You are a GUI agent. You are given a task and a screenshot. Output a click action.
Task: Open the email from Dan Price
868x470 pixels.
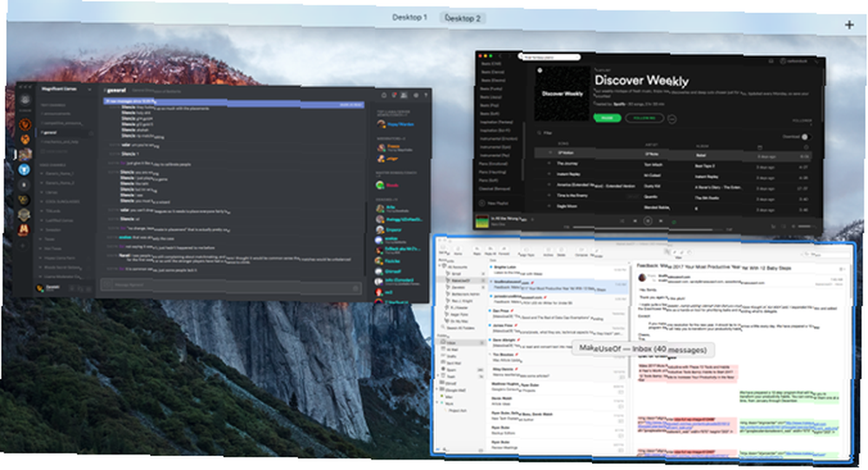coord(558,314)
